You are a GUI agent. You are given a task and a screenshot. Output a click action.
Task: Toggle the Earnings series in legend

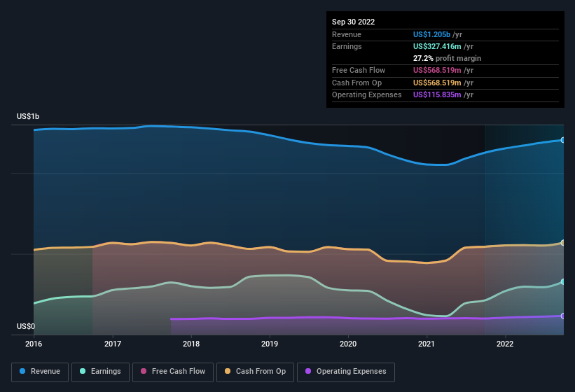pos(100,372)
